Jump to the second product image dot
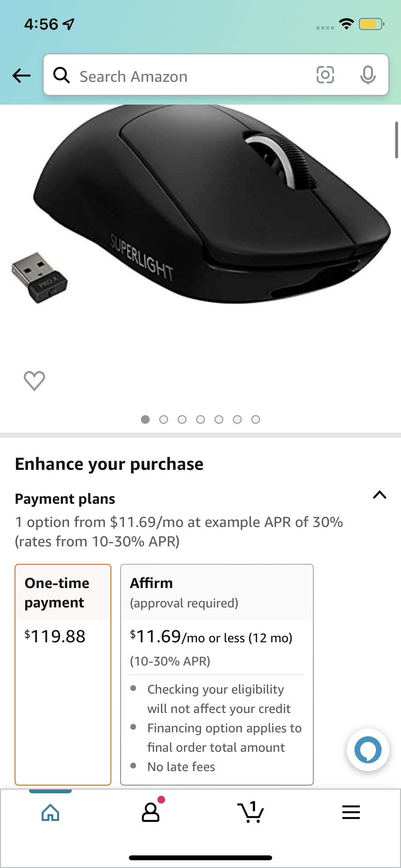This screenshot has width=401, height=868. pos(164,419)
